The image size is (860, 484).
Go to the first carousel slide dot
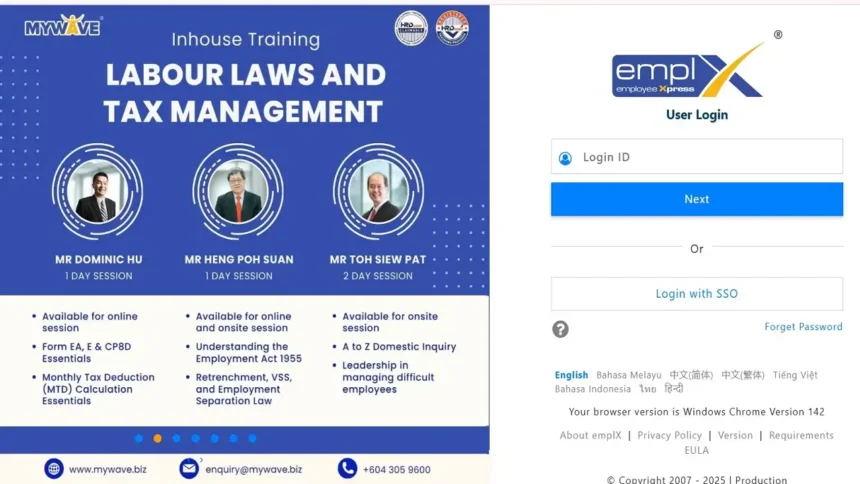pyautogui.click(x=138, y=438)
